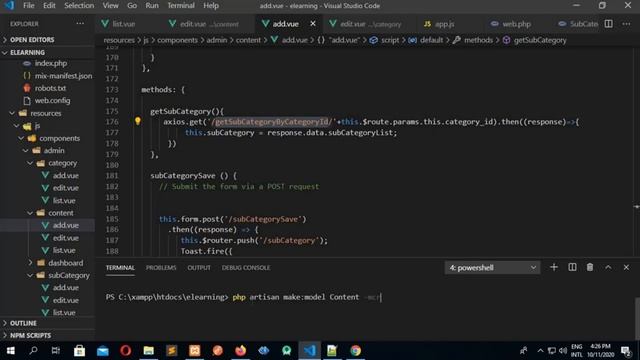This screenshot has width=640, height=360.
Task: Launch Microsoft Store from taskbar
Action: (x=80, y=351)
